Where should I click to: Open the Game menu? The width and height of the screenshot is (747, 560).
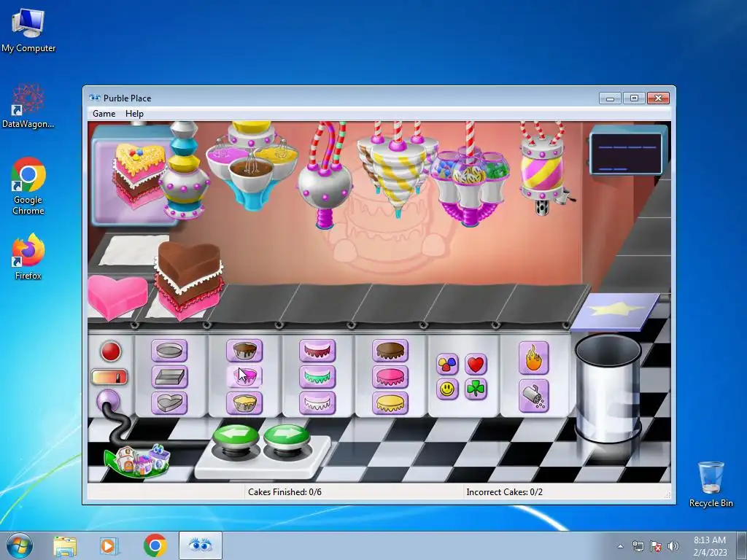pyautogui.click(x=104, y=114)
